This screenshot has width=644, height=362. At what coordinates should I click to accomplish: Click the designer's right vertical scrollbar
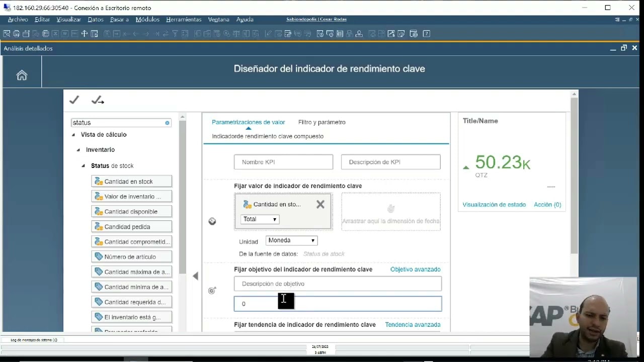tap(574, 176)
